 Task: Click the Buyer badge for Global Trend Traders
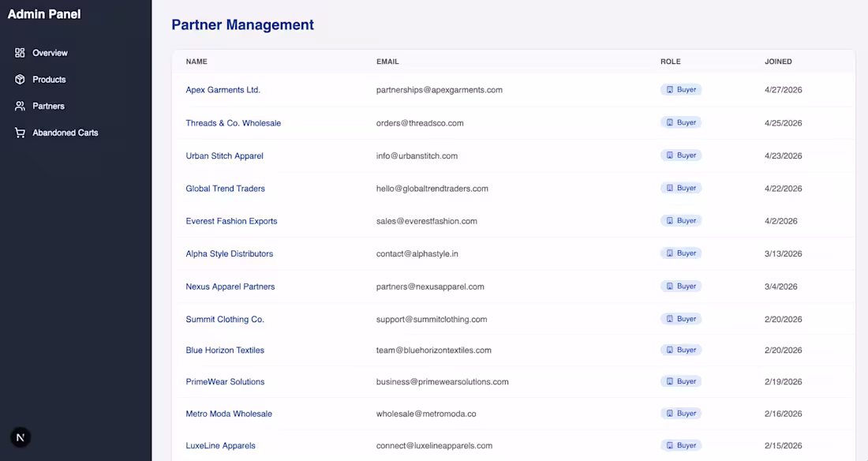(681, 188)
